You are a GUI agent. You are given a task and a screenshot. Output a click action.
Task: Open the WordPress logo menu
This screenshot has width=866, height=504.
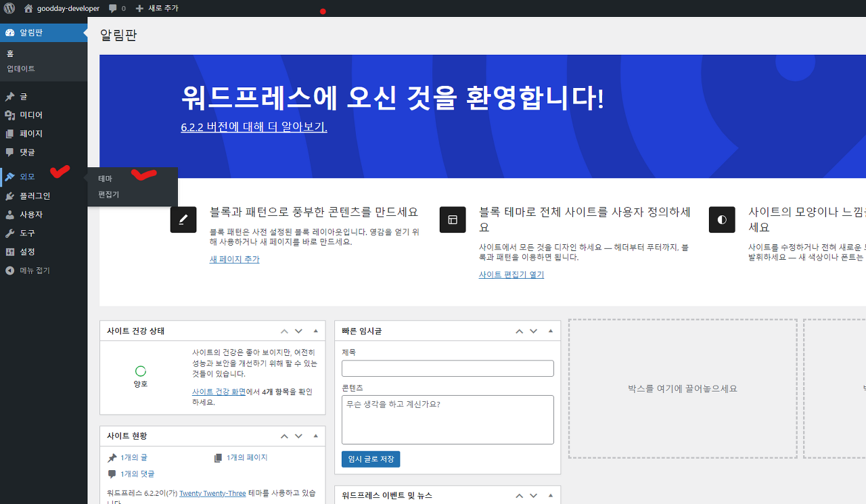click(9, 8)
